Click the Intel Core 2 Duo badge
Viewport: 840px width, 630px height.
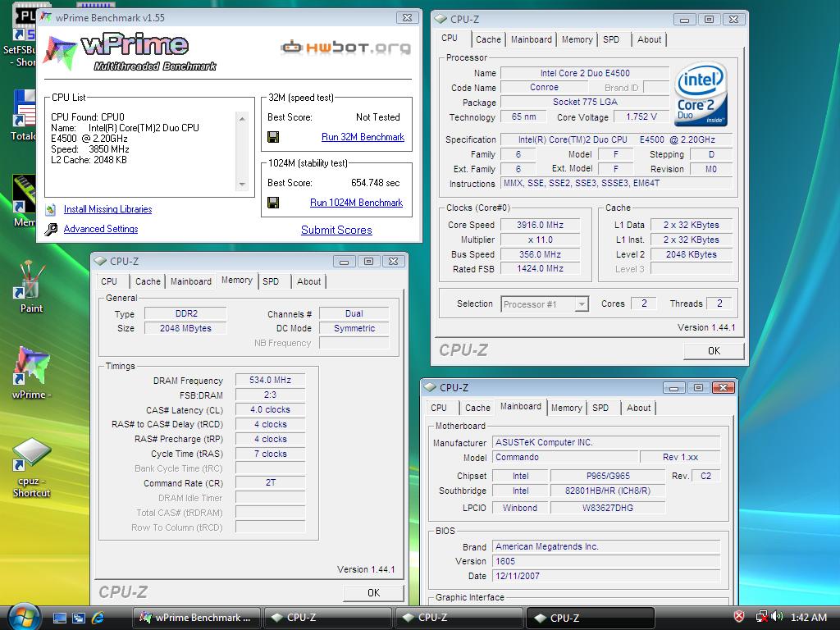click(701, 95)
